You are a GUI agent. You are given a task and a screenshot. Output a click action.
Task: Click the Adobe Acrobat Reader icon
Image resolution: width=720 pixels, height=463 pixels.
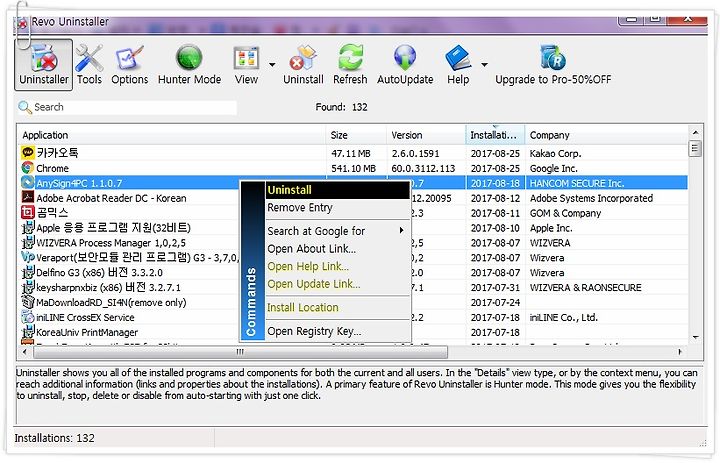[28, 198]
